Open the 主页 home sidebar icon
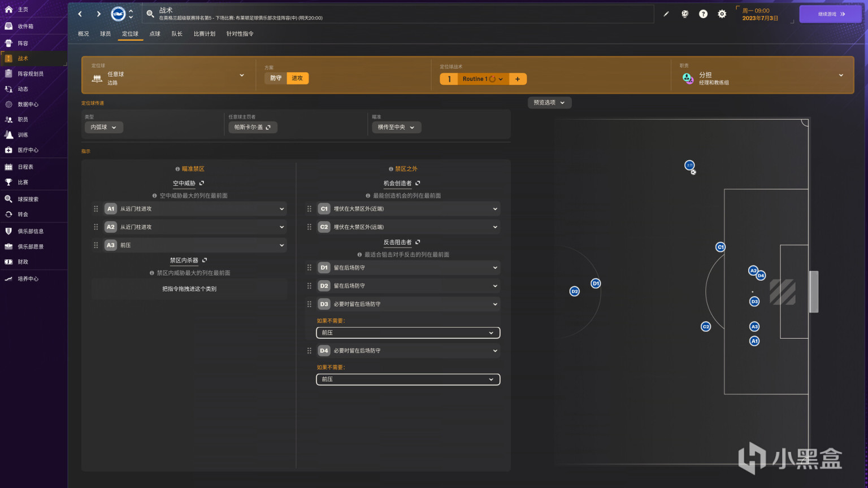Screen dimensions: 868x488 tap(8, 10)
